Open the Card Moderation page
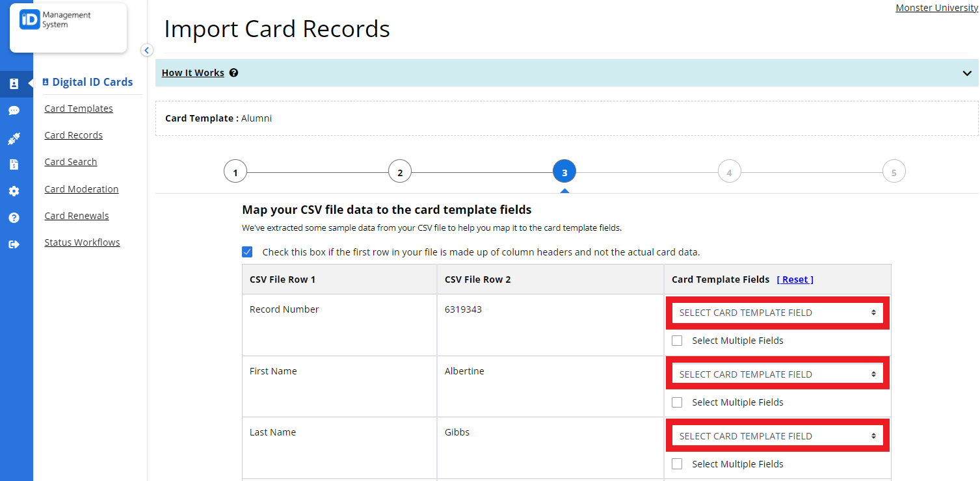This screenshot has width=980, height=481. tap(81, 188)
